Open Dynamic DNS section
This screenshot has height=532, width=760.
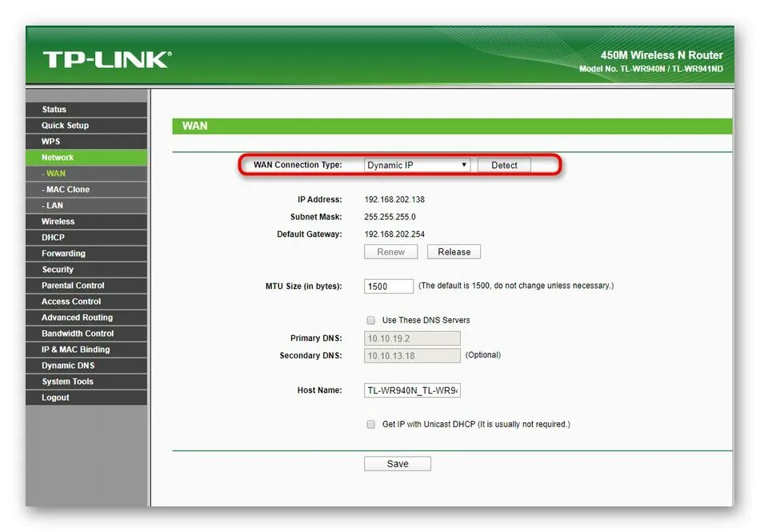[x=86, y=366]
